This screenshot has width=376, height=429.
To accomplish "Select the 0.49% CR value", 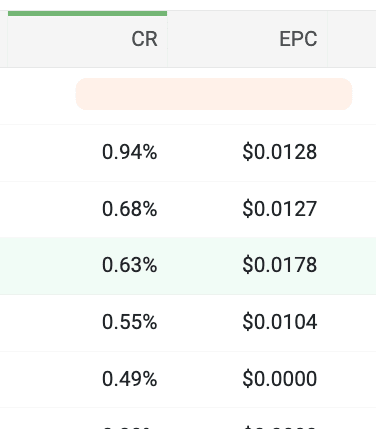I will click(129, 379).
